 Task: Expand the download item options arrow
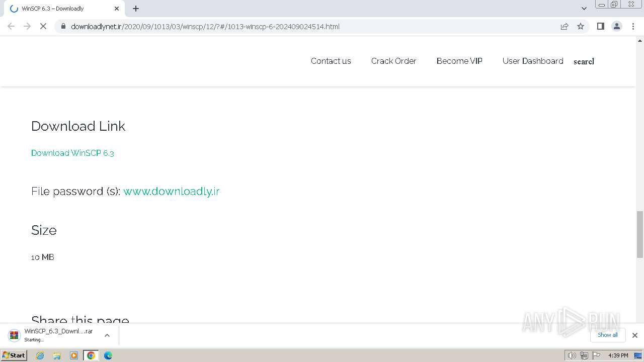tap(107, 335)
